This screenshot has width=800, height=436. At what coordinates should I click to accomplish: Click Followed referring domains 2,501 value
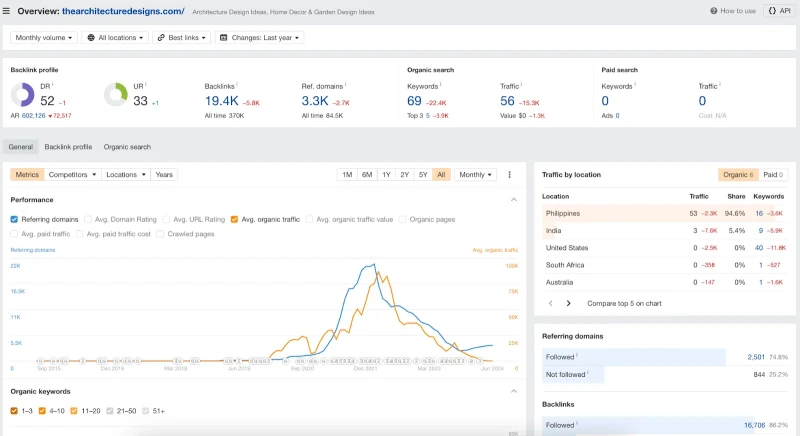point(756,357)
